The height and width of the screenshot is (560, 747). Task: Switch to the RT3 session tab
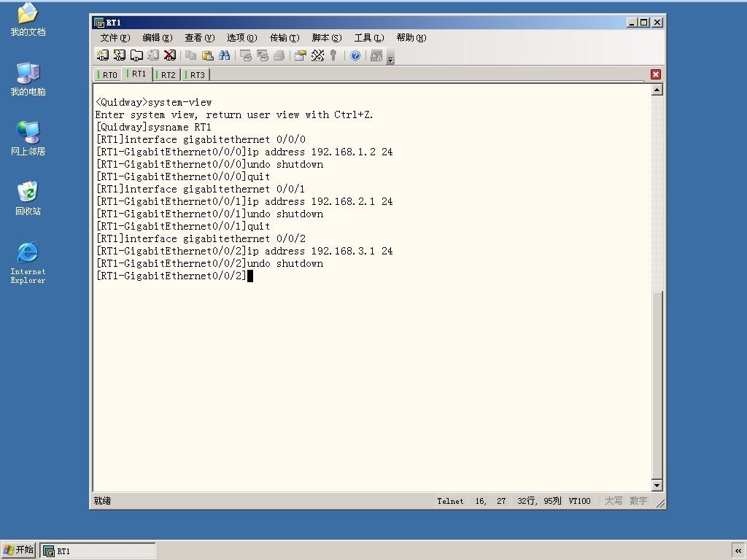tap(196, 75)
